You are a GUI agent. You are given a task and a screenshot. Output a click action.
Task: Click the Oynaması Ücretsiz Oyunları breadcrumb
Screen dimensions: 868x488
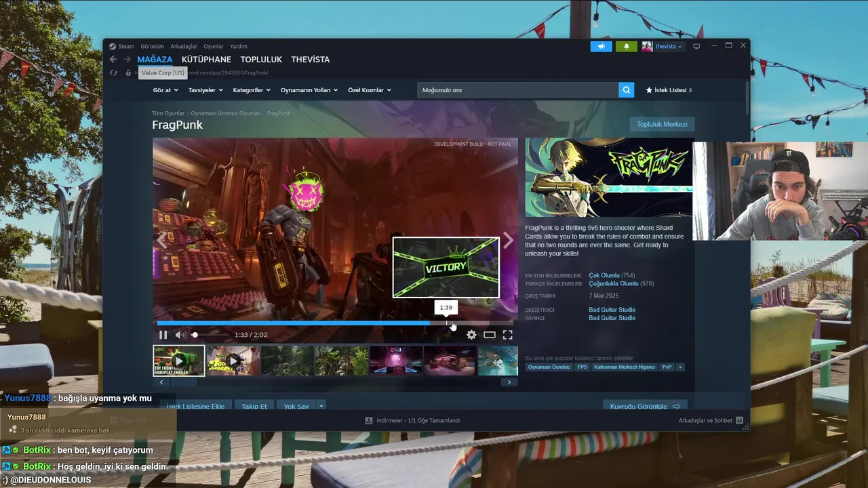[x=225, y=113]
